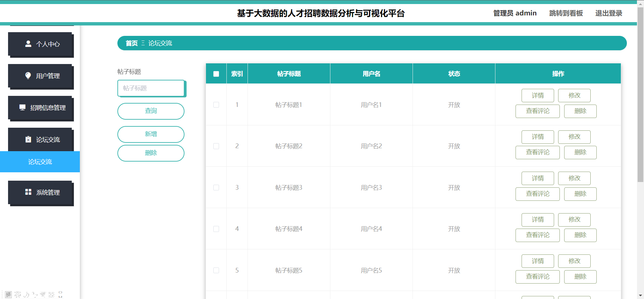Toggle the select-all checkbox in table header
Viewport: 644px width, 299px height.
pyautogui.click(x=216, y=74)
